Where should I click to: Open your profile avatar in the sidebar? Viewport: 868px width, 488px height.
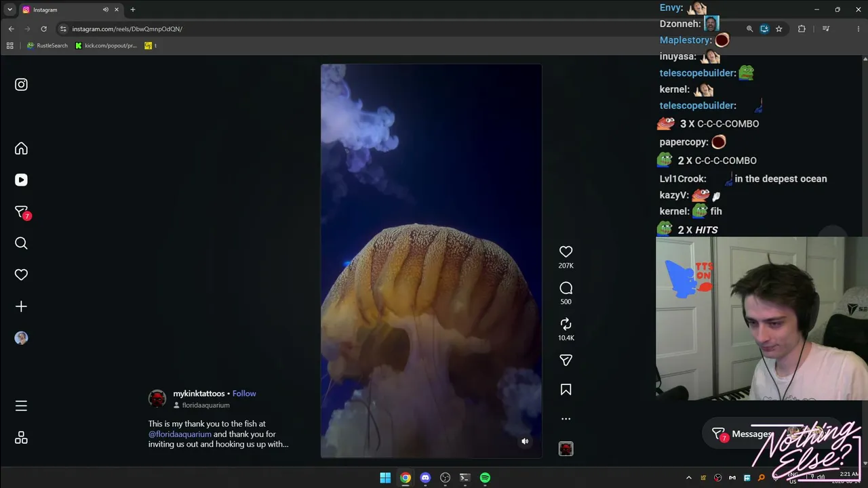(21, 338)
